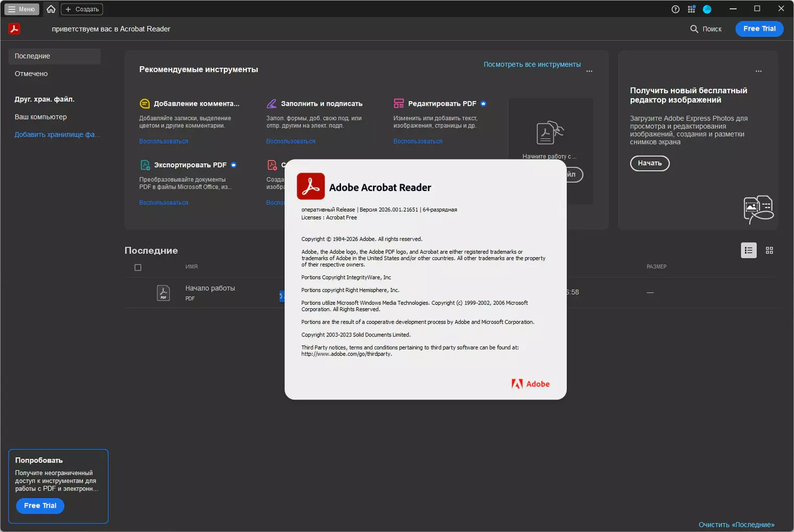Click Воспользоваться under Экспортировать PDF
Viewport: 794px width, 532px height.
pos(164,202)
